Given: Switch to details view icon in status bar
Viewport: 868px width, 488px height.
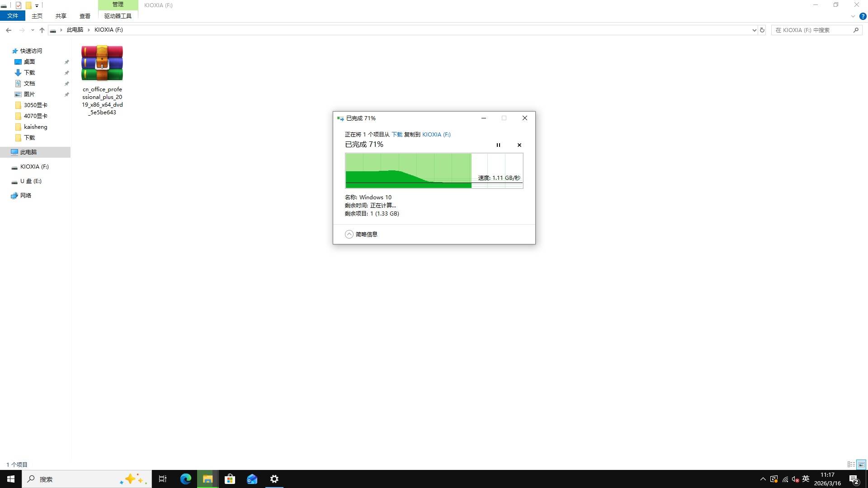Looking at the screenshot, I should pyautogui.click(x=851, y=465).
